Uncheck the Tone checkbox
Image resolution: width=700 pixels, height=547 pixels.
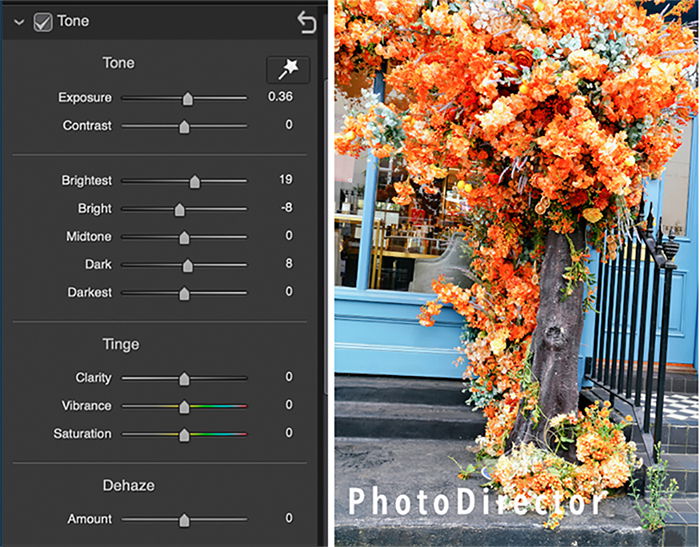[x=43, y=22]
